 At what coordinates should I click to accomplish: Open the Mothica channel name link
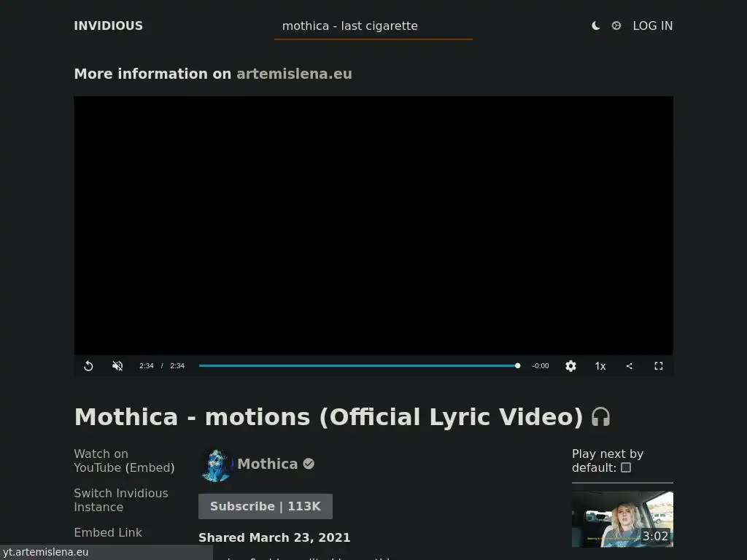[x=267, y=464]
